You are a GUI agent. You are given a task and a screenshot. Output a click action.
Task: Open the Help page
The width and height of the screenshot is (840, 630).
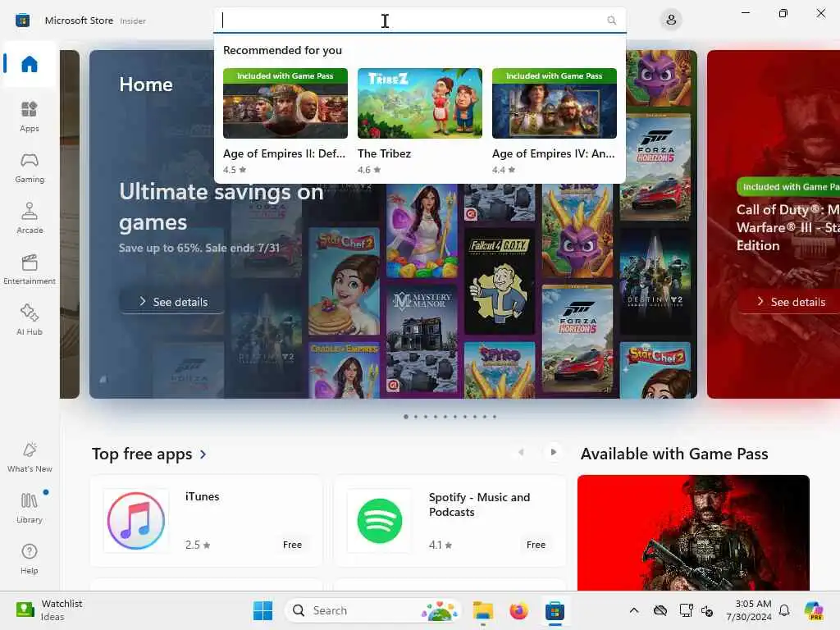point(29,559)
